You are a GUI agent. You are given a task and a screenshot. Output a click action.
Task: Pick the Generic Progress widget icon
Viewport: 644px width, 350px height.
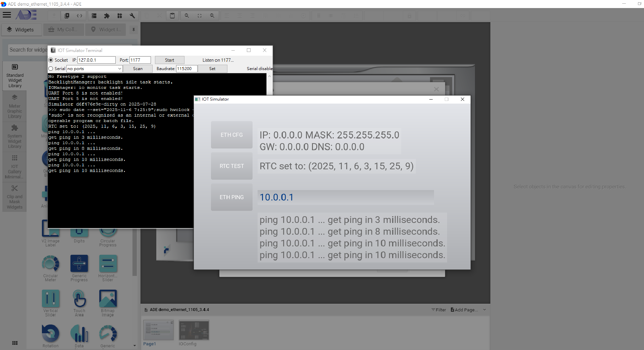tap(79, 264)
